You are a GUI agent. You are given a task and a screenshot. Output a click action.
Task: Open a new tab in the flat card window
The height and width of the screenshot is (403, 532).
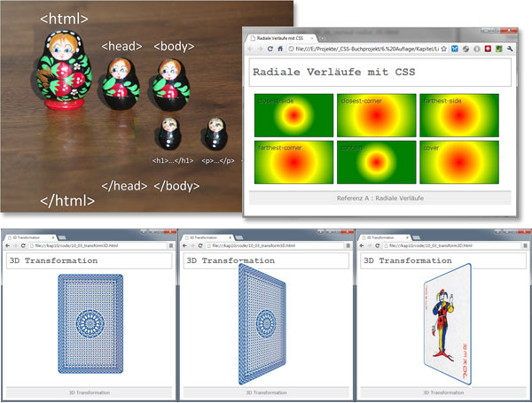coord(62,237)
